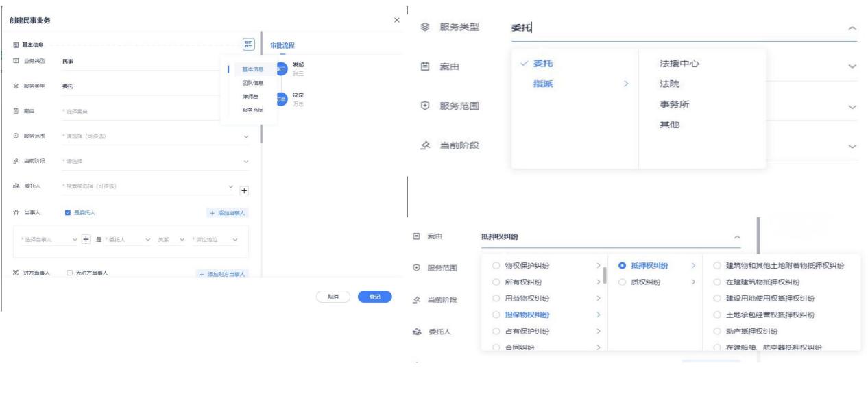
Task: Click 服务范围 shield icon in enlarged 服务类型 panel
Action: (x=425, y=106)
